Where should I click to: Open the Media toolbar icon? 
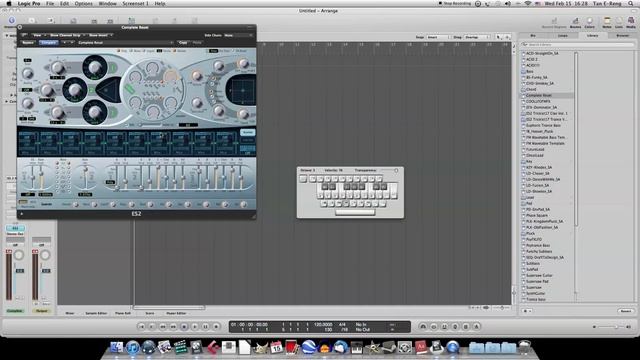tap(631, 22)
